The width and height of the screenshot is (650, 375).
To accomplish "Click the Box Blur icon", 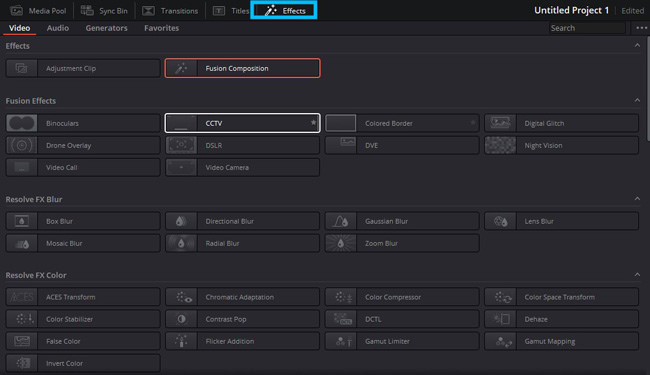I will [22, 221].
